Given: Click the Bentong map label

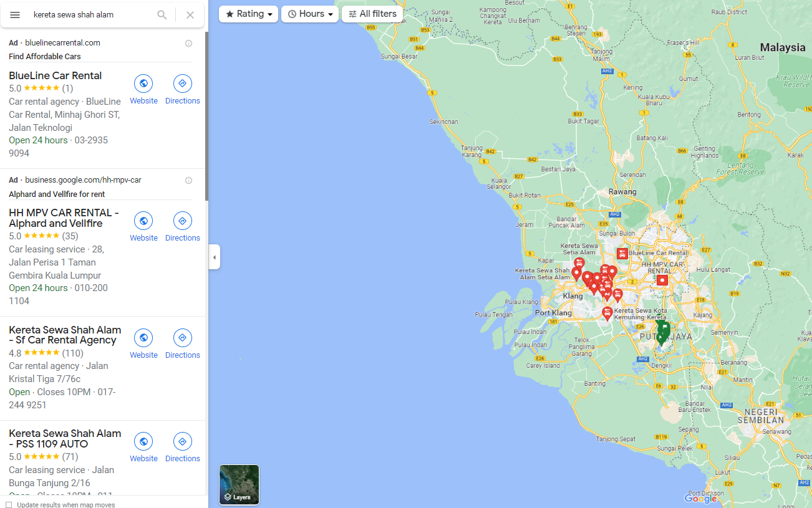Looking at the screenshot, I should 749,115.
